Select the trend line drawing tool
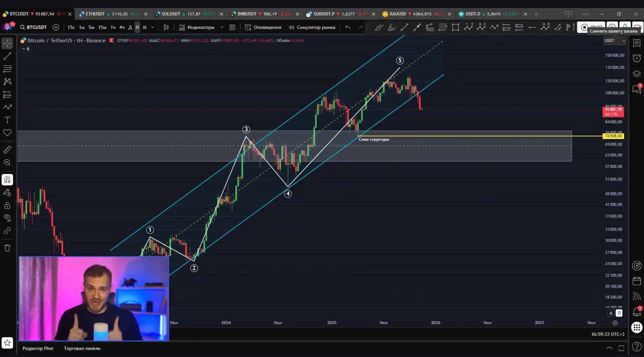The width and height of the screenshot is (644, 357). (7, 56)
